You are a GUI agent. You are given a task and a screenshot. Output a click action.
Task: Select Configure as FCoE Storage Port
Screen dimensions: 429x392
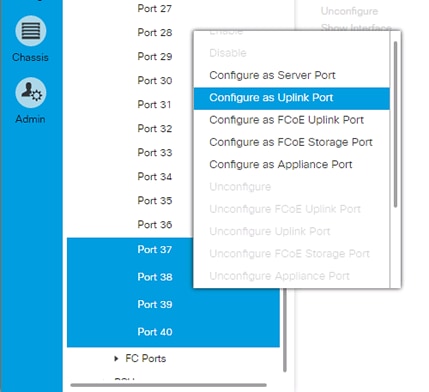tap(291, 142)
